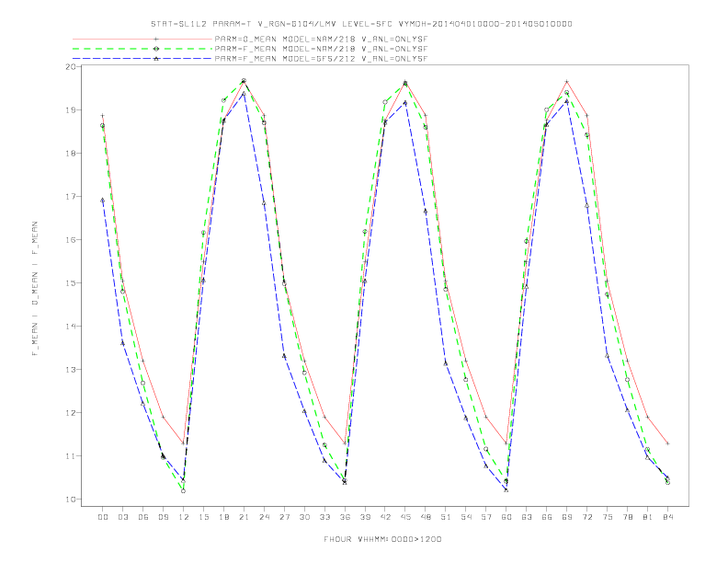Screen dimensions: 728x563
Task: Click x-axis forecast hour label 30
Action: [x=304, y=517]
